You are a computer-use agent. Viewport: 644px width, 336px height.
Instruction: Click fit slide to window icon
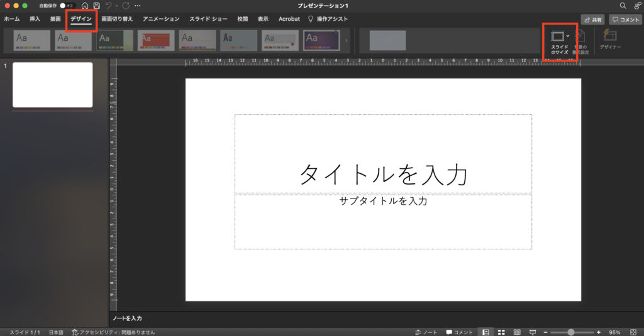[634, 332]
